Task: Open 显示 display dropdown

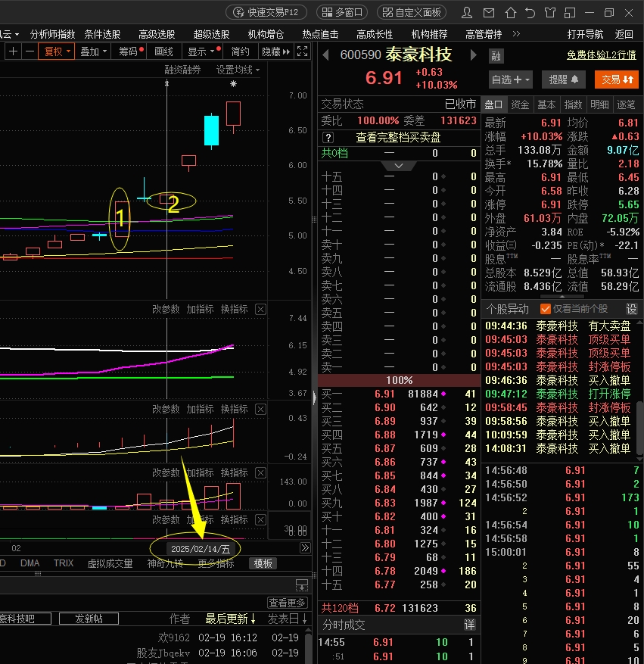Action: [x=202, y=51]
